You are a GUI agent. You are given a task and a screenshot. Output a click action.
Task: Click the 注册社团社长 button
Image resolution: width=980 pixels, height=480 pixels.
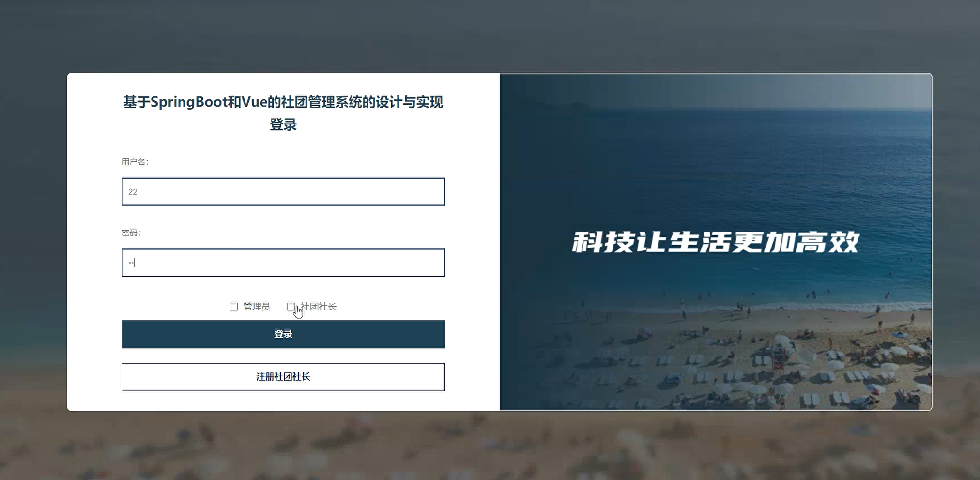pos(283,377)
